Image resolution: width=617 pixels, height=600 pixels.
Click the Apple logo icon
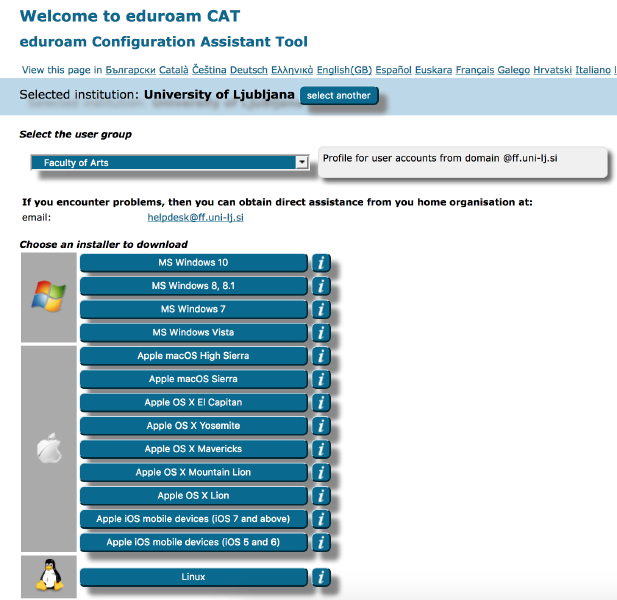pos(49,448)
